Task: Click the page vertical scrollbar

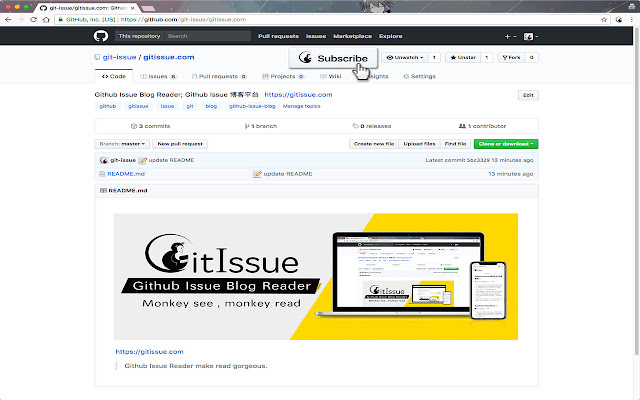Action: (x=636, y=192)
